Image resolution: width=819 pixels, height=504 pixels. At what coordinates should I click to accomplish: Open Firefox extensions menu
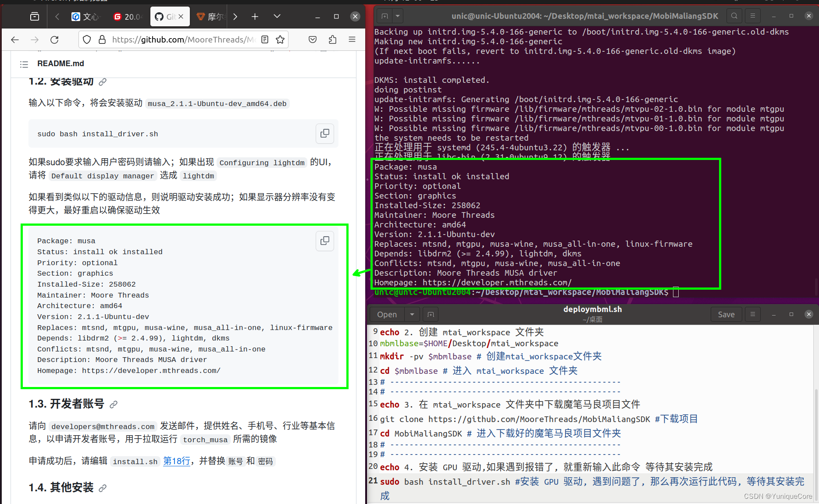click(x=333, y=40)
